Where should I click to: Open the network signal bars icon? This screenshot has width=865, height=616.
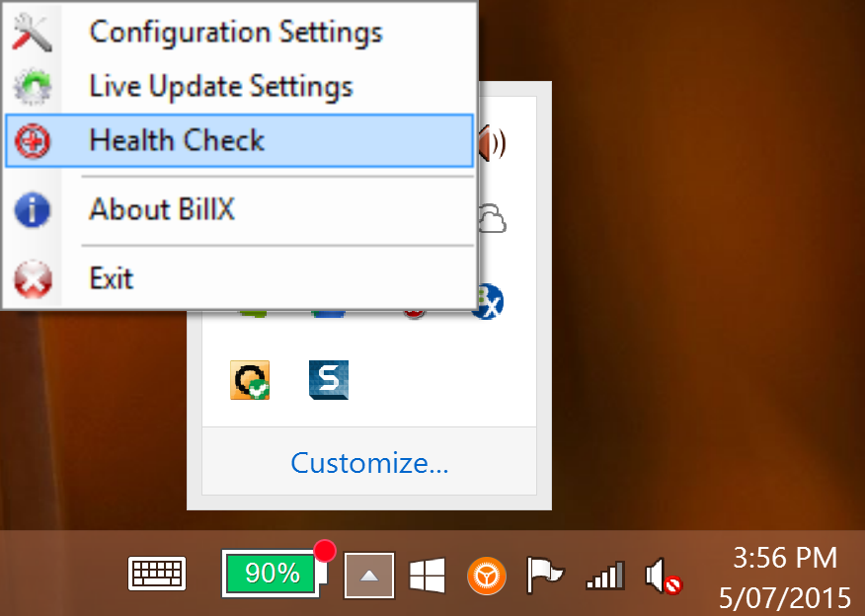point(605,576)
